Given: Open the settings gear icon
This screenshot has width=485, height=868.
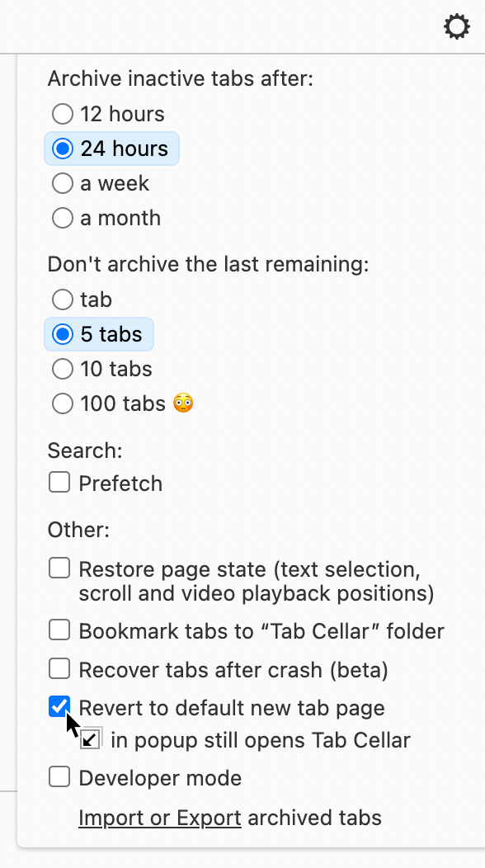Looking at the screenshot, I should [x=457, y=26].
